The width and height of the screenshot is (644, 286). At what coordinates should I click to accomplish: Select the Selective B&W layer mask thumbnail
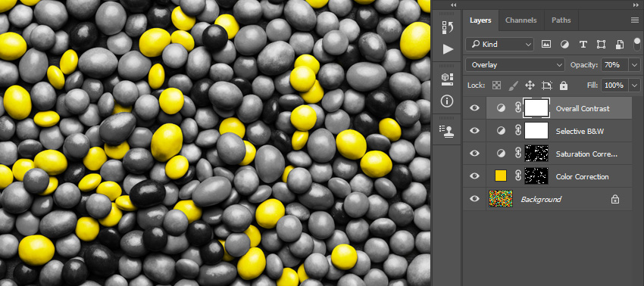[536, 131]
